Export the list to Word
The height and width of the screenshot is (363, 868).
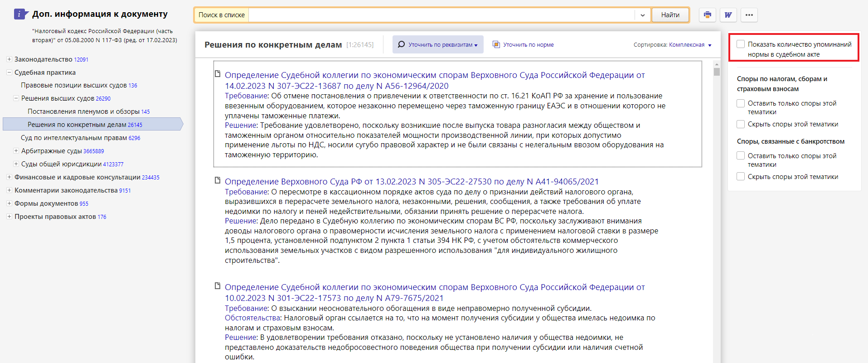point(728,15)
